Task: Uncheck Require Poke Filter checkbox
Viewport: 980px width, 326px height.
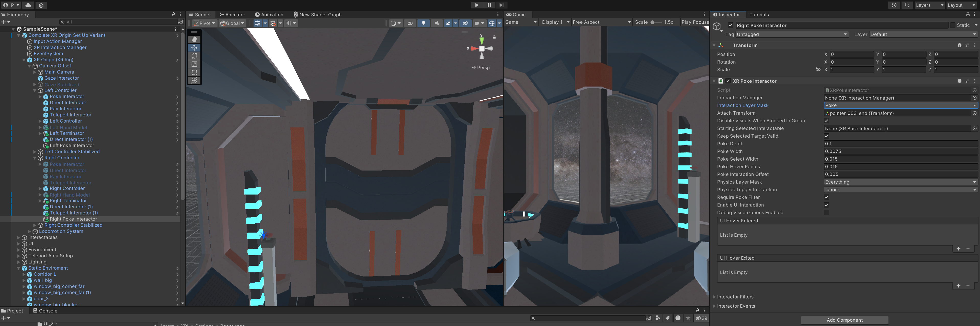Action: [x=826, y=197]
